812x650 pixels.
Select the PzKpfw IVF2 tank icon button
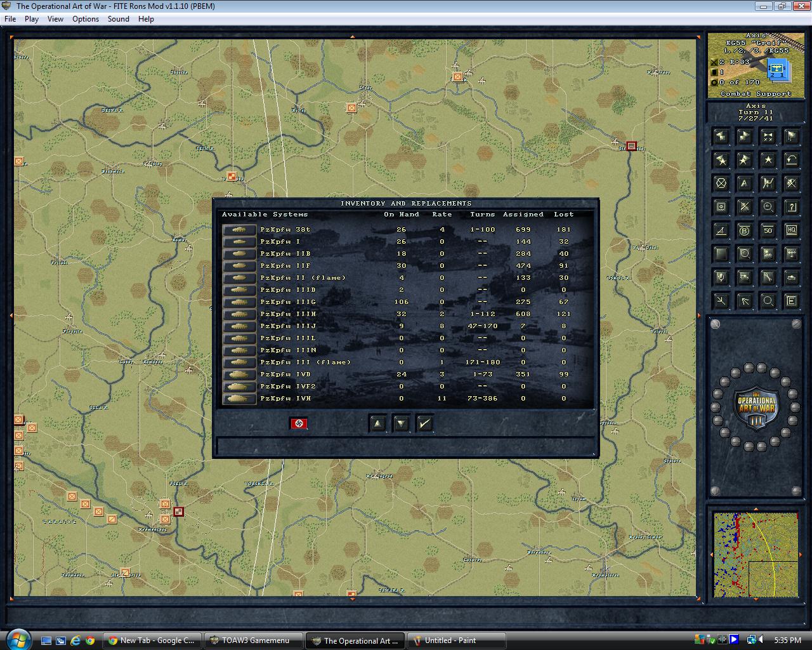coord(239,387)
